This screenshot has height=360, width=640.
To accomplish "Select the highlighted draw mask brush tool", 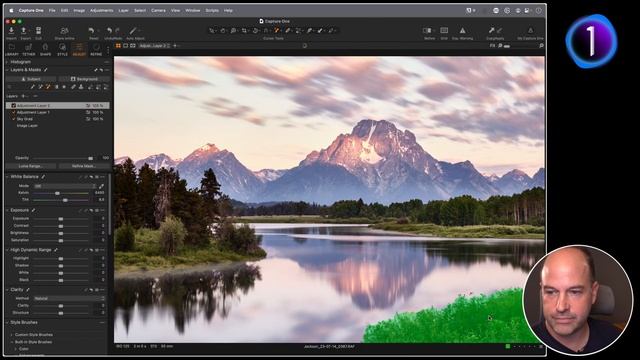I will tap(277, 31).
